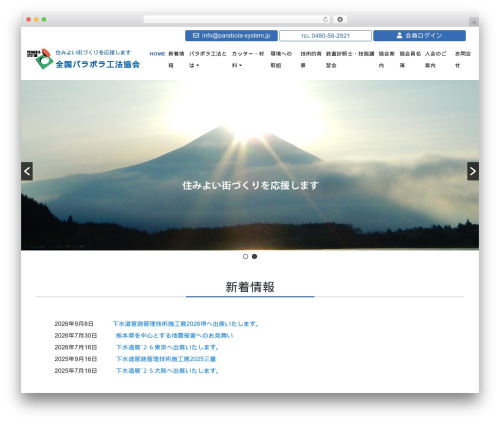Click the envelope icon in email button
500x423 pixels.
196,35
